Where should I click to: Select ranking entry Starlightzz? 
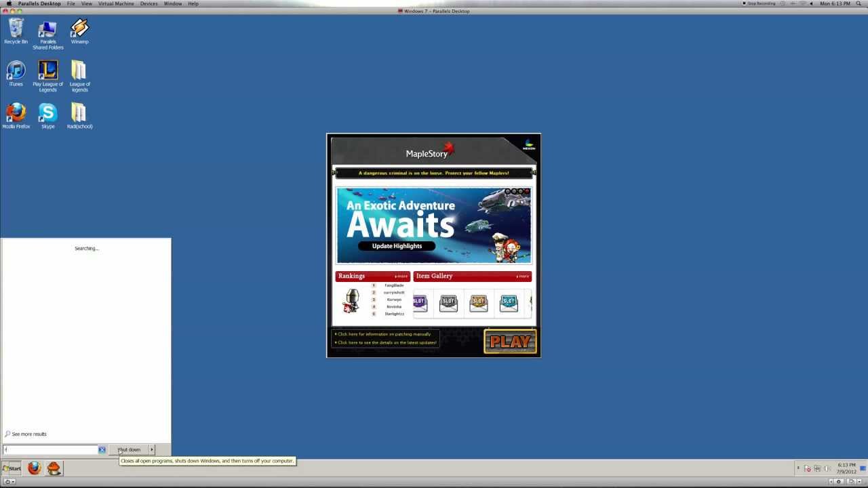pyautogui.click(x=394, y=314)
